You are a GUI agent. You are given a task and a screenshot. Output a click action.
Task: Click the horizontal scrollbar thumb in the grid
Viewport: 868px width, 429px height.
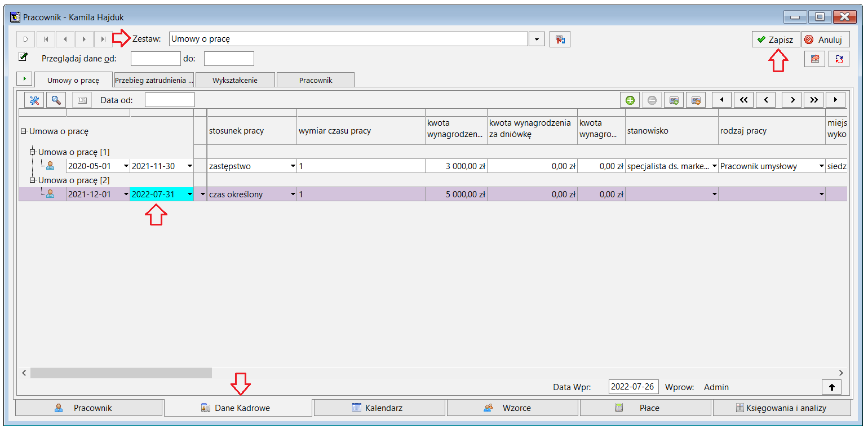click(121, 373)
